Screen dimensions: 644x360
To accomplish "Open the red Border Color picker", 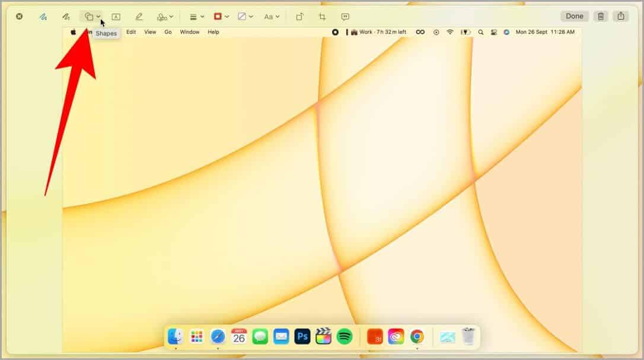I will point(221,17).
